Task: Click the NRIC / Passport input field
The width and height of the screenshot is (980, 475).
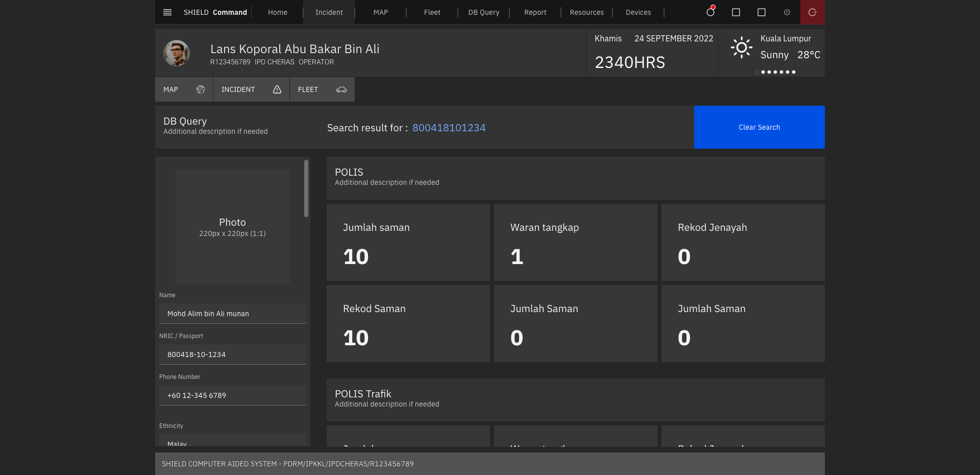Action: (x=233, y=354)
